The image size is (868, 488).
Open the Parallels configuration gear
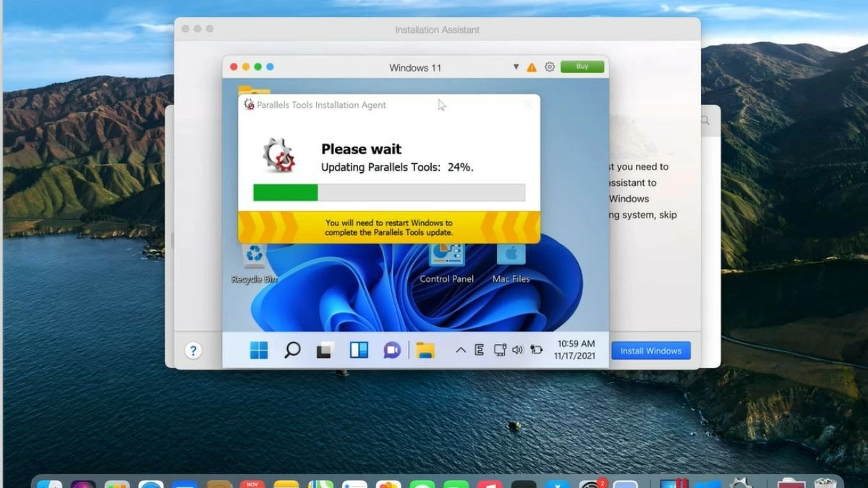[549, 67]
